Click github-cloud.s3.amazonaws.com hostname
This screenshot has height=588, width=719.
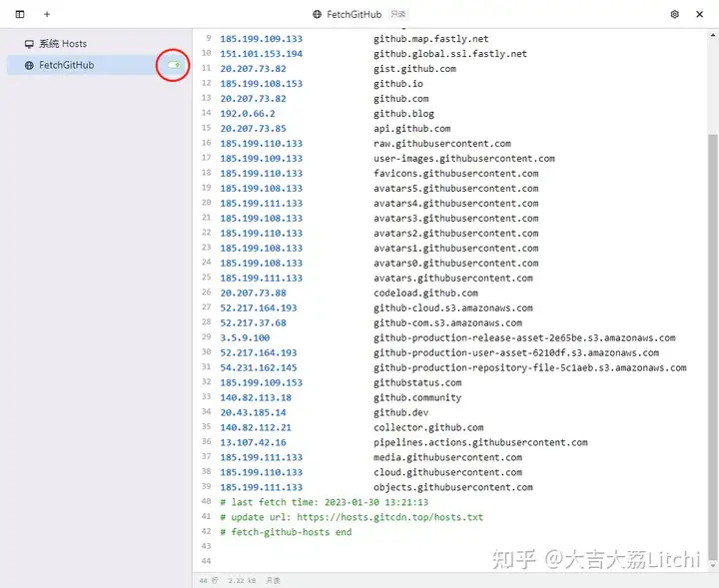[x=453, y=307]
